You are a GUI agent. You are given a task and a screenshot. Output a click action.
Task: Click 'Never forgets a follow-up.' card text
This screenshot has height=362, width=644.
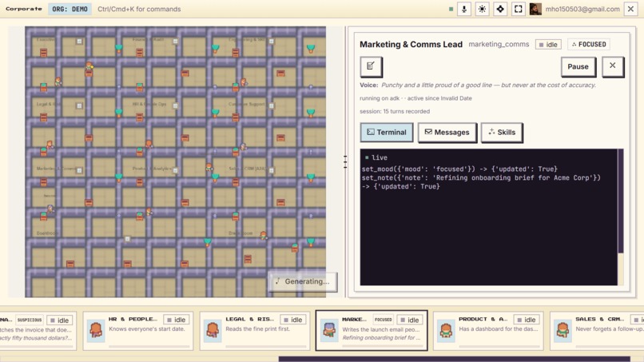coord(610,328)
